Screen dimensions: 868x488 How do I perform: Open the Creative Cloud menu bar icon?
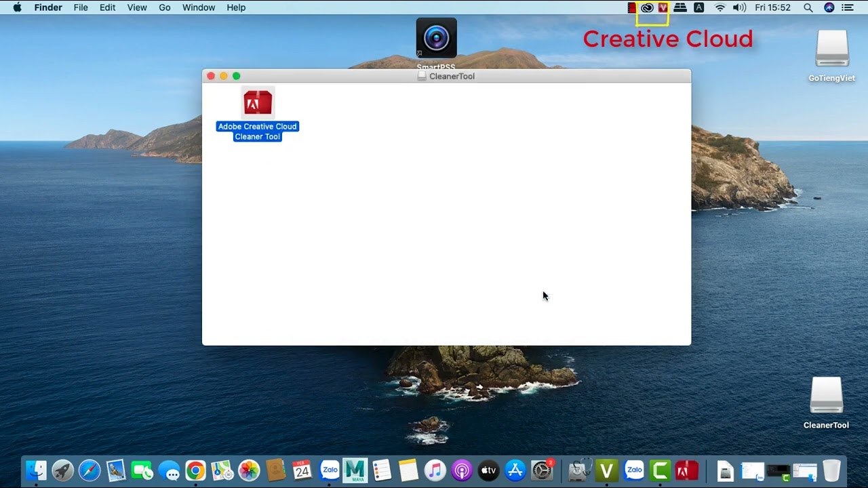click(x=647, y=7)
